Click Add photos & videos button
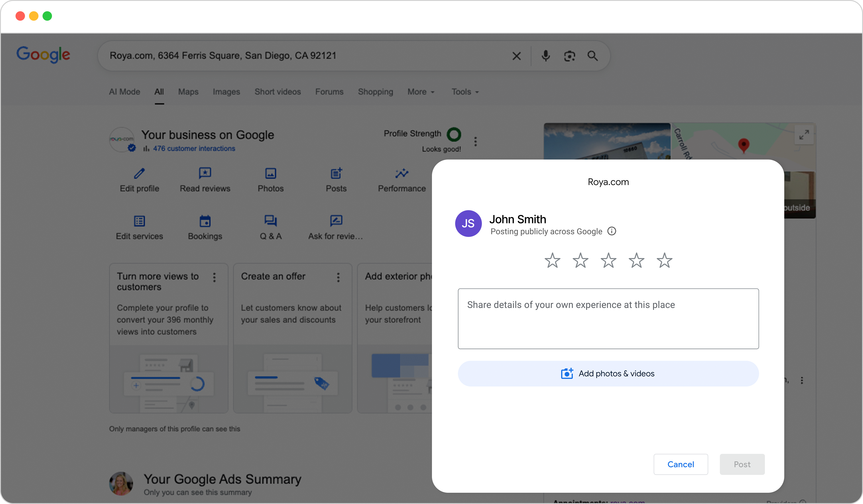 [x=608, y=373]
